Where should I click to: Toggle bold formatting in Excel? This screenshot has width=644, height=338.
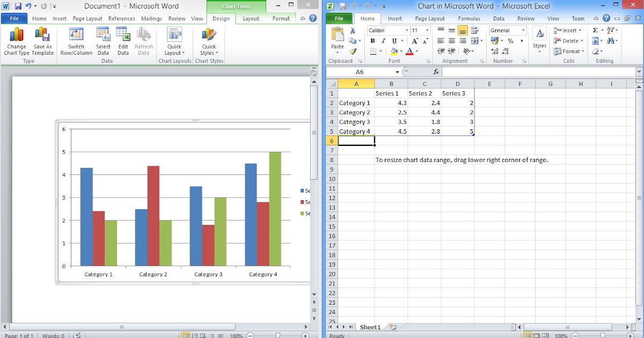[x=372, y=41]
